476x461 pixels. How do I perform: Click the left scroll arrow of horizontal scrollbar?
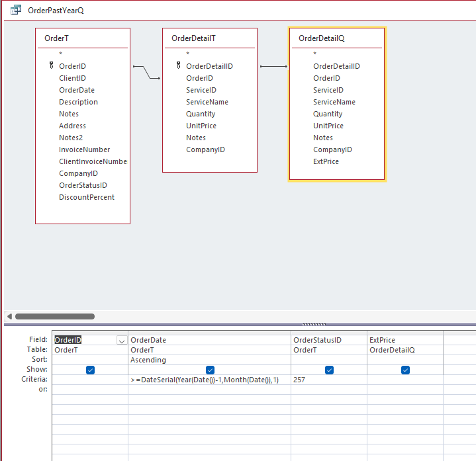pos(9,316)
